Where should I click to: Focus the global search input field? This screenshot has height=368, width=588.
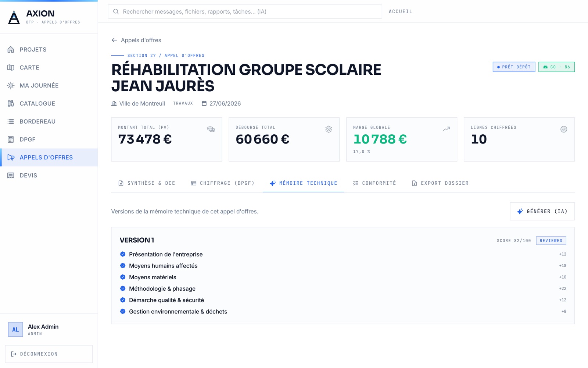245,11
